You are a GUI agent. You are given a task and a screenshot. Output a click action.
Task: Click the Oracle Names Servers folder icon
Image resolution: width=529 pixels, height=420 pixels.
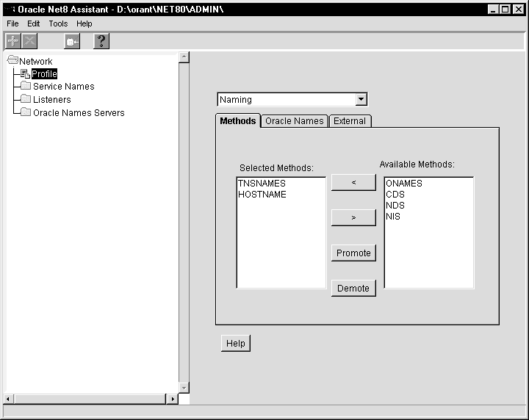tap(26, 112)
